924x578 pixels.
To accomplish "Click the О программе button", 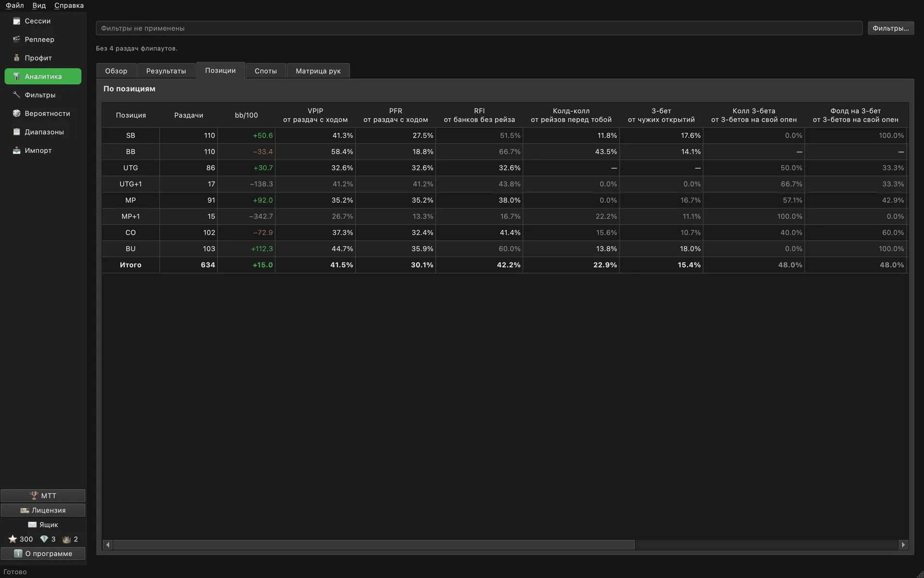I will click(x=43, y=553).
